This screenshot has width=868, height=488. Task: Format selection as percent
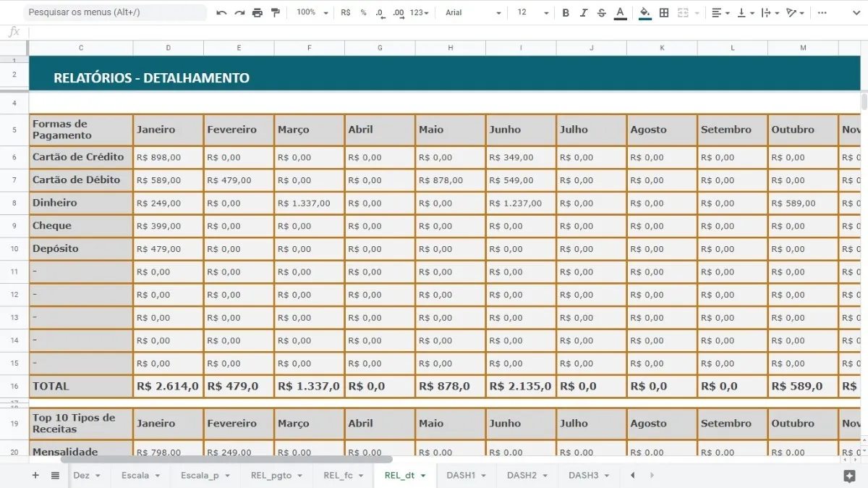point(363,13)
